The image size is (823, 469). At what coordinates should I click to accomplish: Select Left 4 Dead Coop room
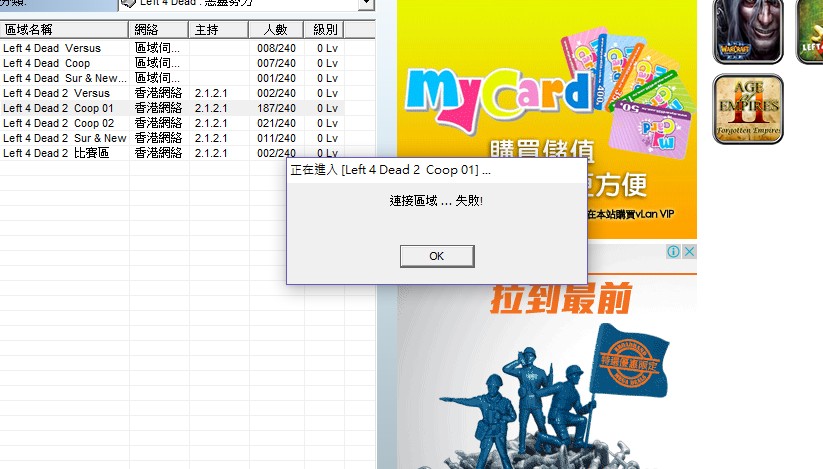coord(172,63)
